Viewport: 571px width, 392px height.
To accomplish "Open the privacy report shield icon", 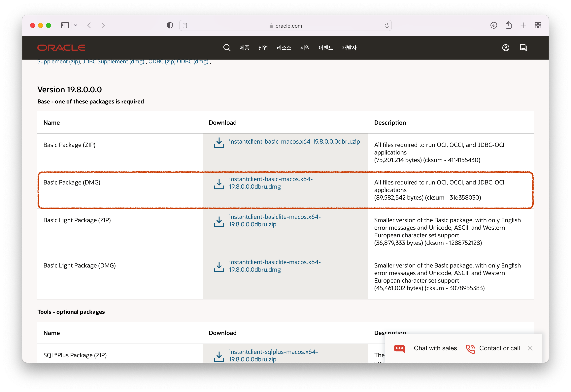I will point(170,25).
